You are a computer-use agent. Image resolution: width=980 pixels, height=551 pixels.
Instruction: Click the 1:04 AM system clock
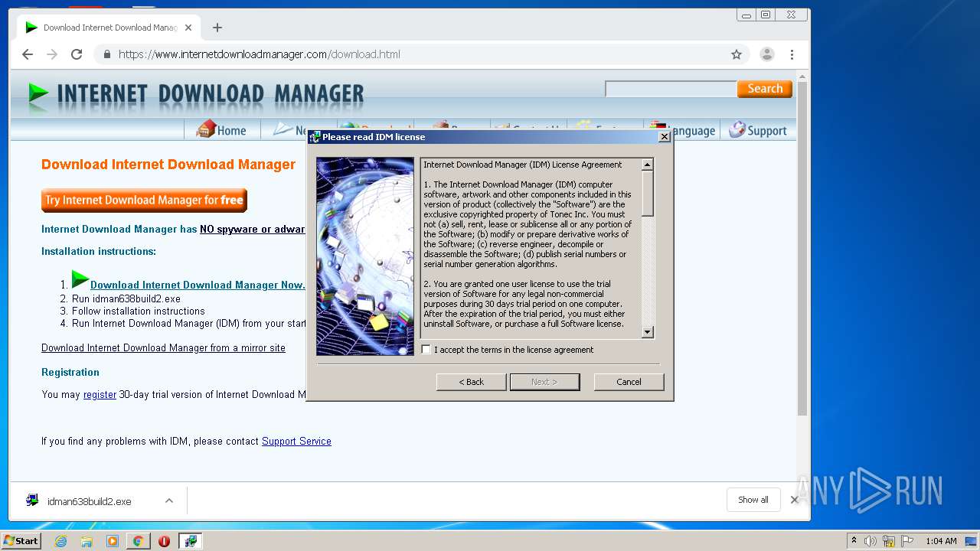941,541
